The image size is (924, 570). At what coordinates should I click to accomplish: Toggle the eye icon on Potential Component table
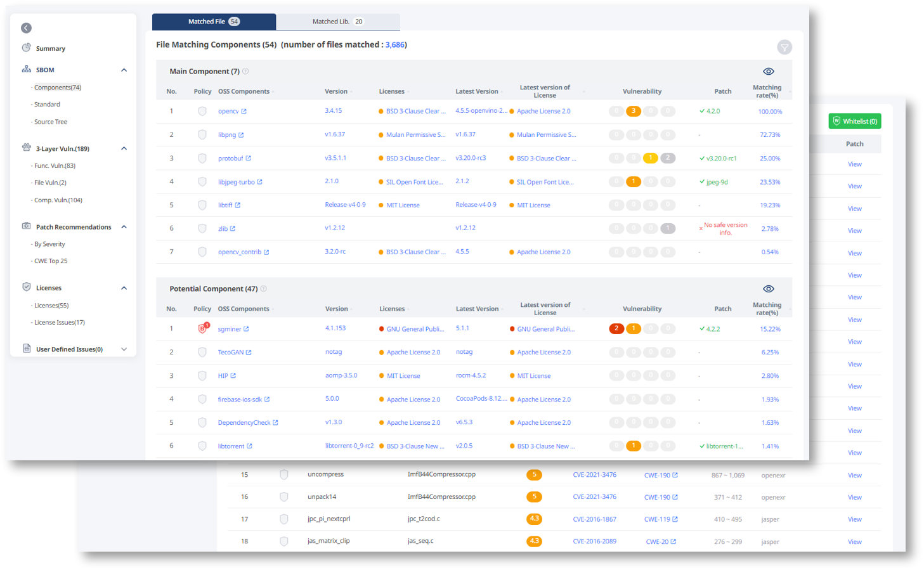pos(769,288)
